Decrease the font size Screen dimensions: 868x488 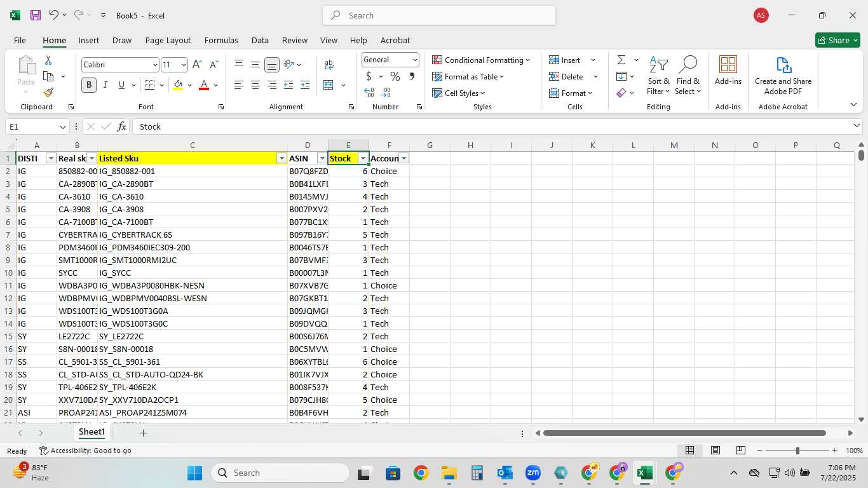coord(214,65)
